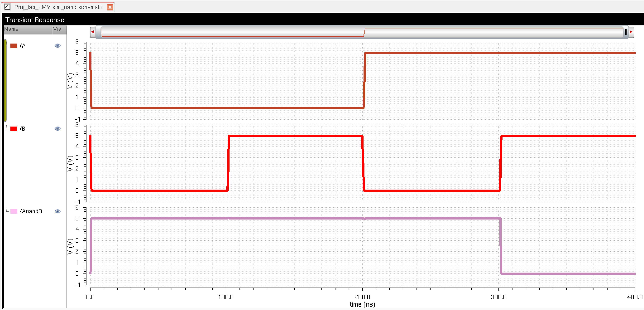Expand the /B tree node connector
The width and height of the screenshot is (644, 310).
[7, 128]
